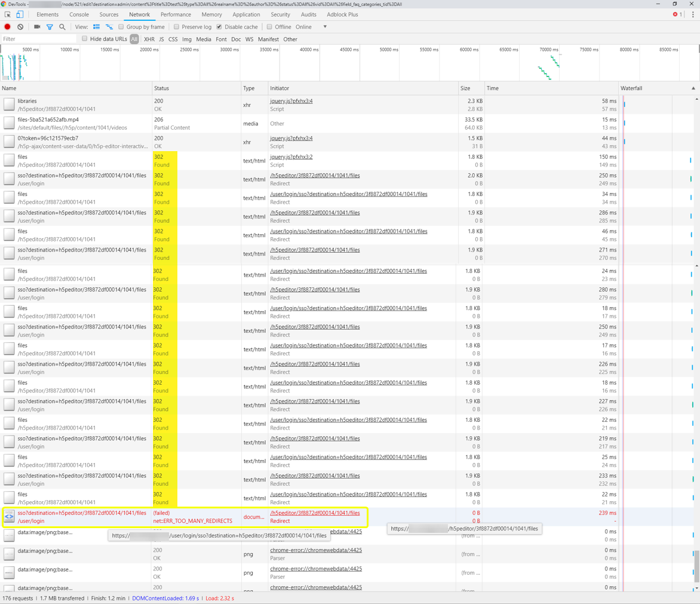Open the Elements tab
The width and height of the screenshot is (700, 604).
click(48, 15)
